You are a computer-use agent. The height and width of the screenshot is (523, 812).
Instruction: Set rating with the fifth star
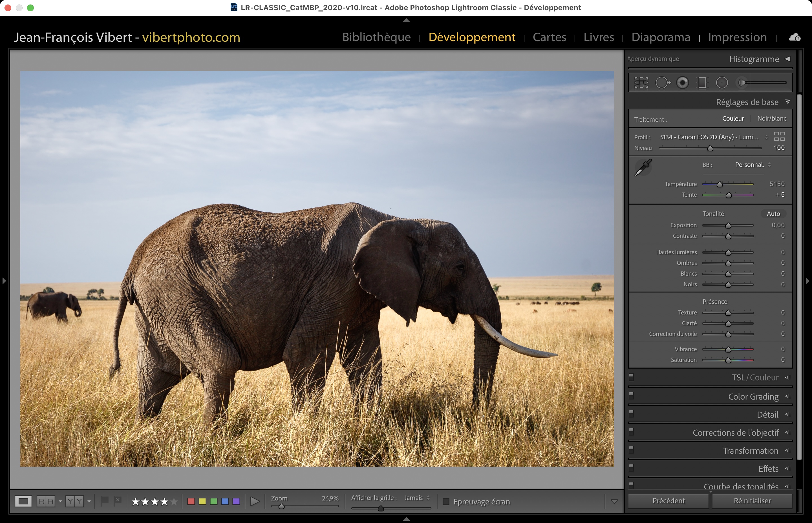point(174,502)
